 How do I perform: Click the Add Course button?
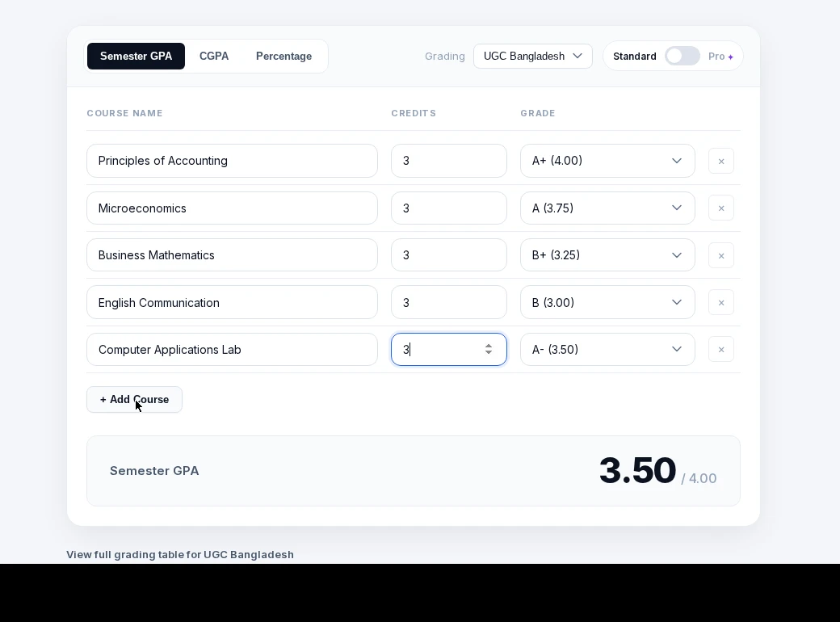click(x=134, y=400)
